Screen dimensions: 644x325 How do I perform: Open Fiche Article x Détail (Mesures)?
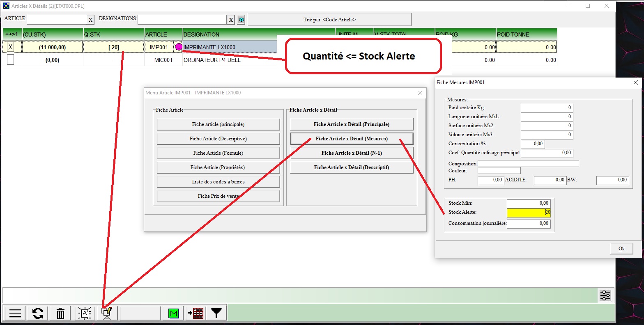pos(352,139)
